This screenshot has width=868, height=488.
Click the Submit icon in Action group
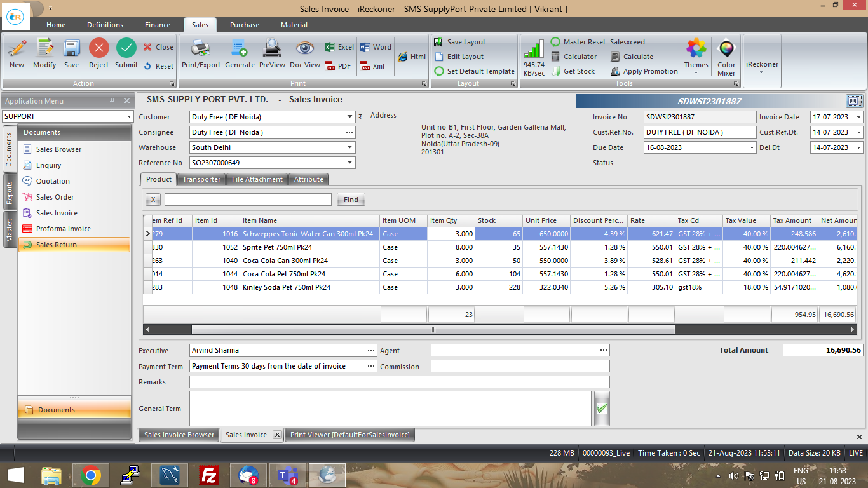coord(126,49)
